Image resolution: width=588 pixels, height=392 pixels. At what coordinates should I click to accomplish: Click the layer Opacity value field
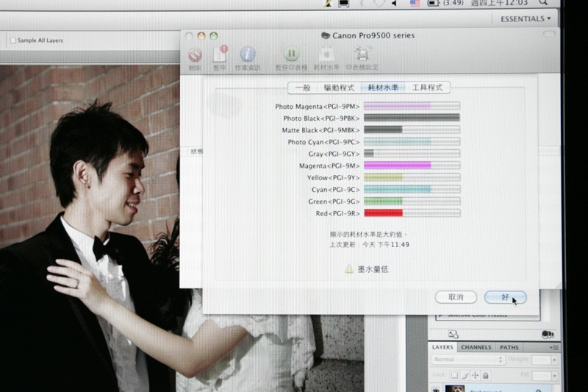[x=541, y=360]
